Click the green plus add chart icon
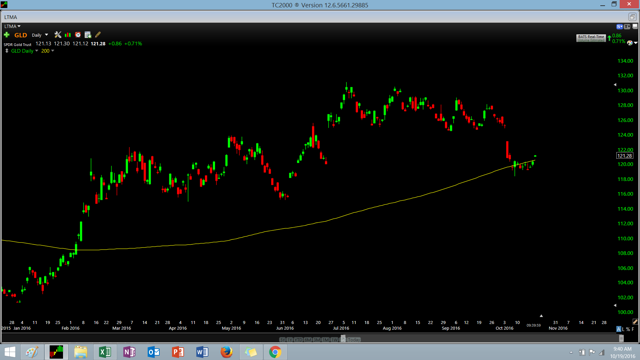Viewport: 640px width, 360px height. (x=7, y=35)
